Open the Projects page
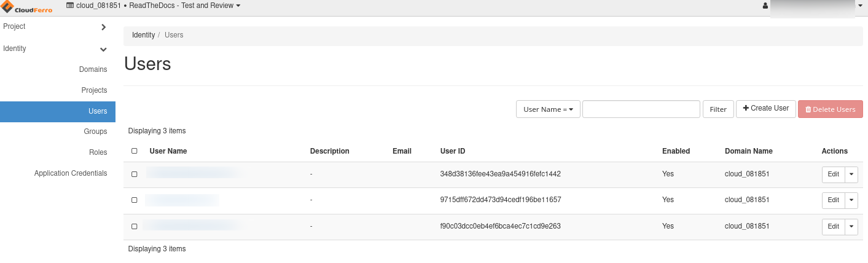The height and width of the screenshot is (263, 868). pos(94,90)
